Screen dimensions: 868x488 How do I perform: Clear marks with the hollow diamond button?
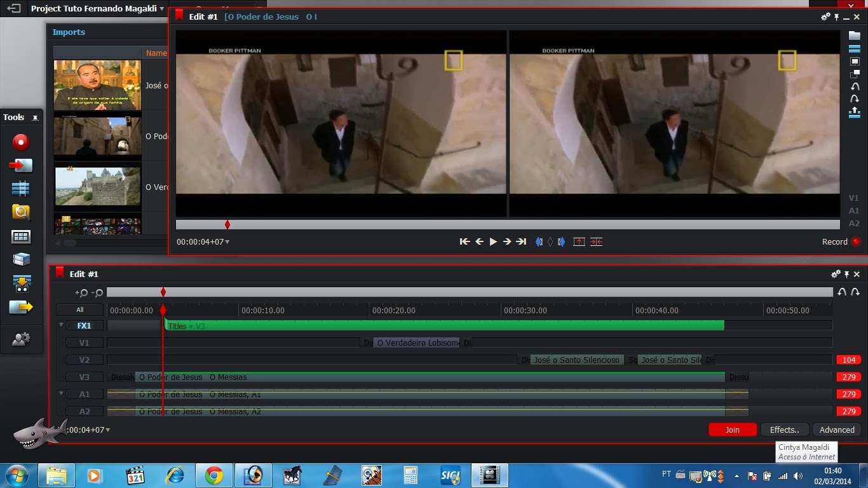click(550, 241)
